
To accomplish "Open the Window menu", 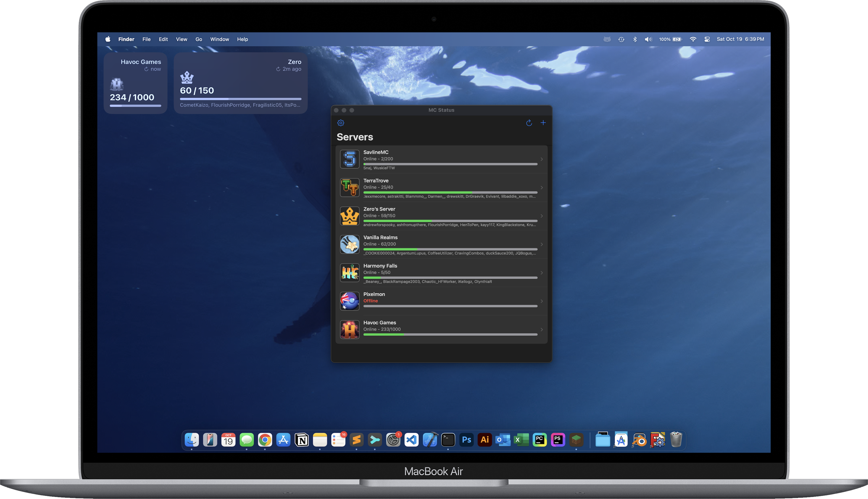I will coord(219,39).
